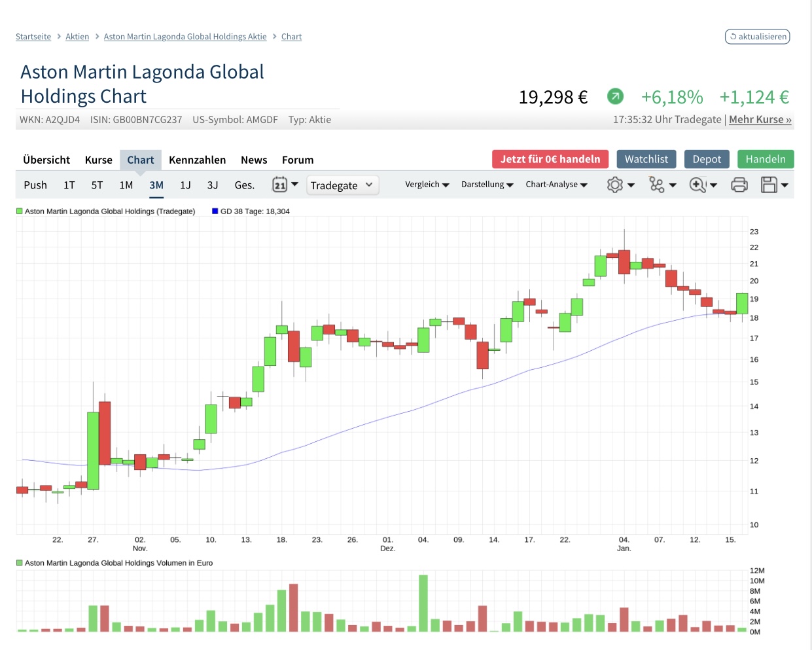Expand the Vergleich dropdown
This screenshot has height=650, width=812.
(x=427, y=185)
